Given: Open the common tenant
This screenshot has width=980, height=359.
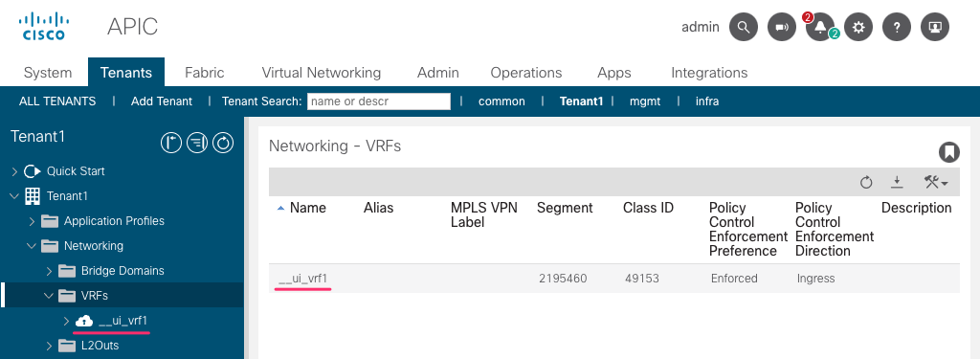Looking at the screenshot, I should pyautogui.click(x=501, y=101).
